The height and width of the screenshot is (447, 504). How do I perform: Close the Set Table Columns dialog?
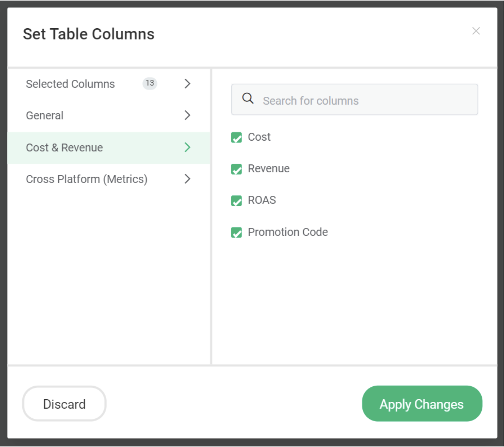(476, 31)
